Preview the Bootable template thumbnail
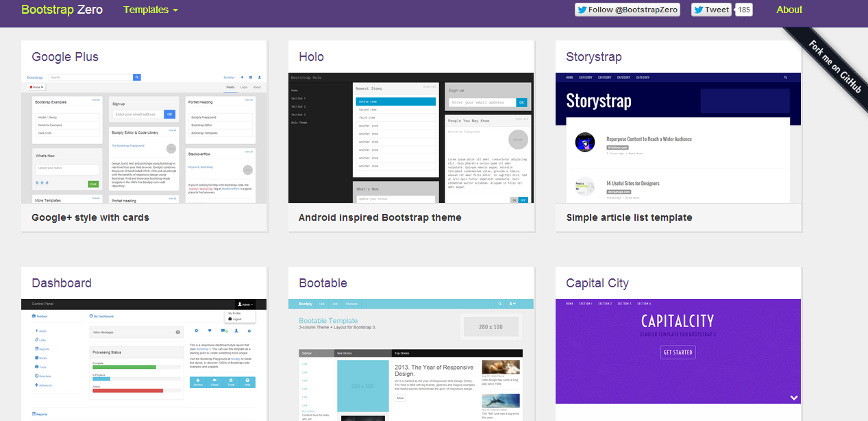Viewport: 868px width, 421px height. point(411,360)
